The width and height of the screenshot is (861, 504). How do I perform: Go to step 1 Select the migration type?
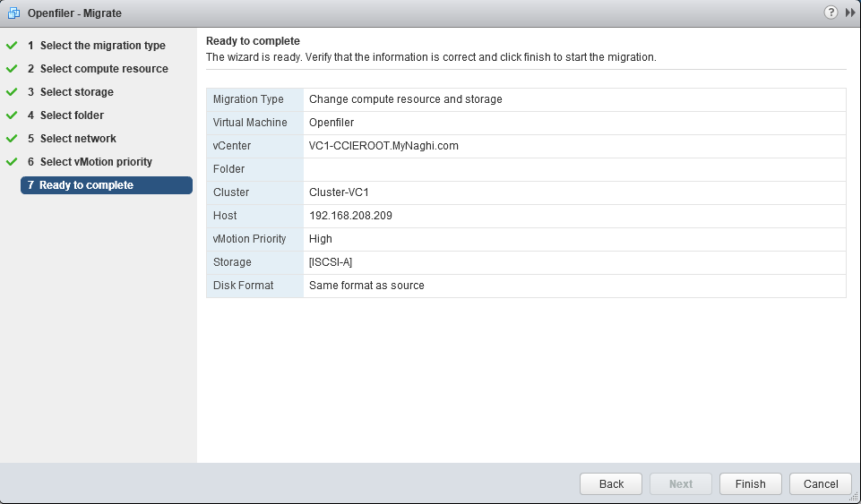pyautogui.click(x=102, y=46)
